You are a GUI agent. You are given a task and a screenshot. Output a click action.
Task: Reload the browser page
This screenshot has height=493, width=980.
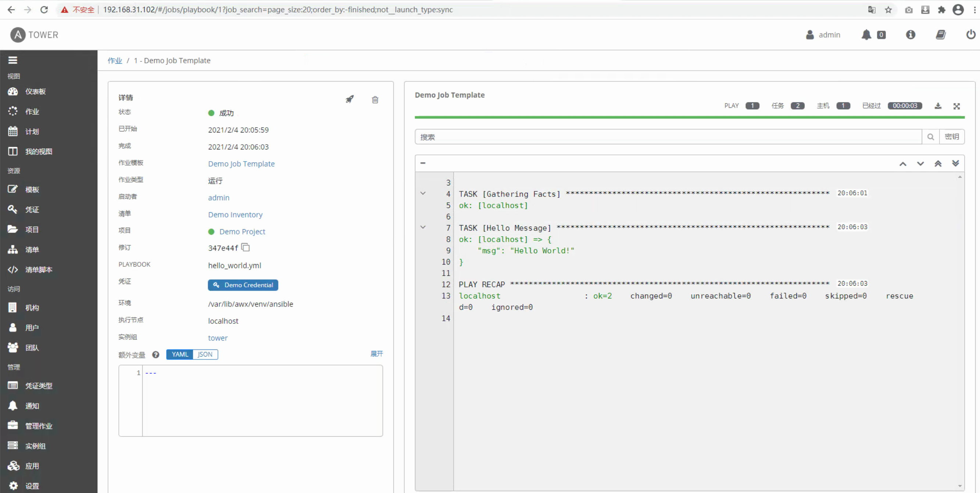coord(44,10)
